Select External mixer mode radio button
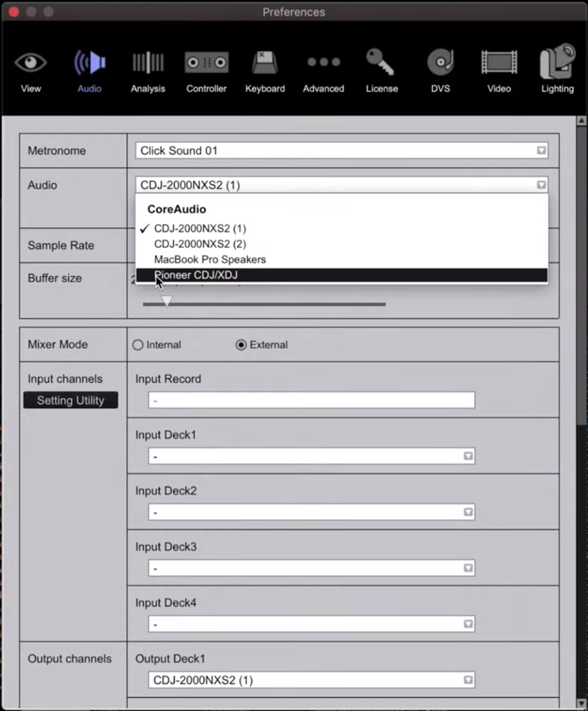The height and width of the screenshot is (711, 588). pyautogui.click(x=241, y=345)
